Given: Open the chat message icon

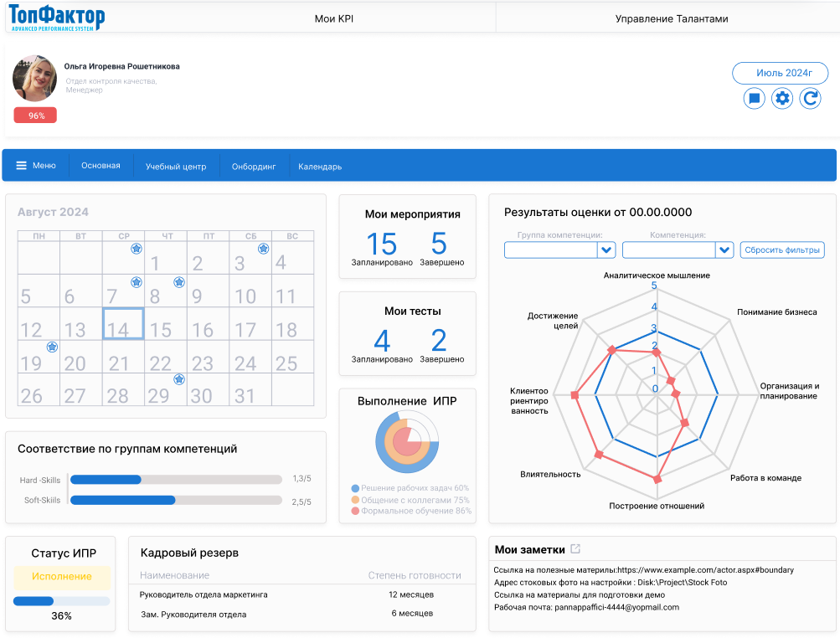Looking at the screenshot, I should click(x=754, y=99).
